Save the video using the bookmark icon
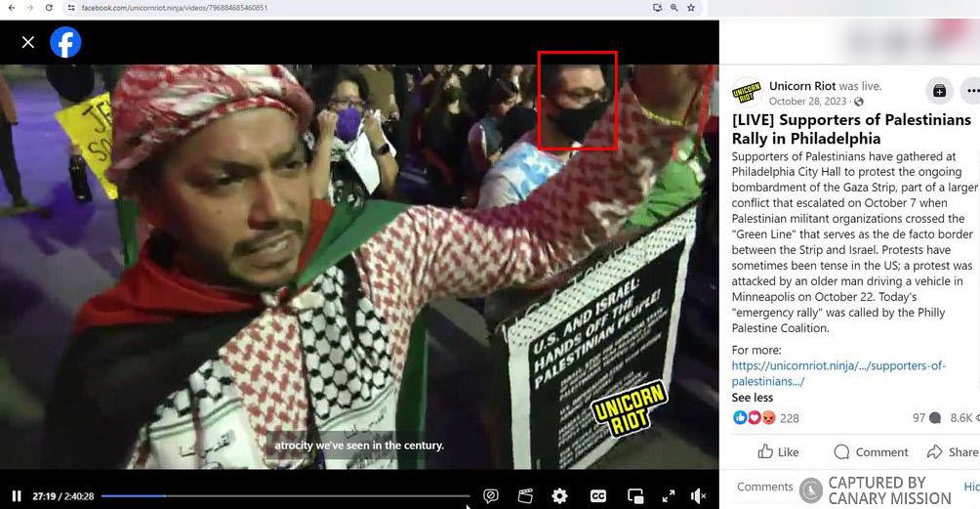980x509 pixels. (939, 91)
